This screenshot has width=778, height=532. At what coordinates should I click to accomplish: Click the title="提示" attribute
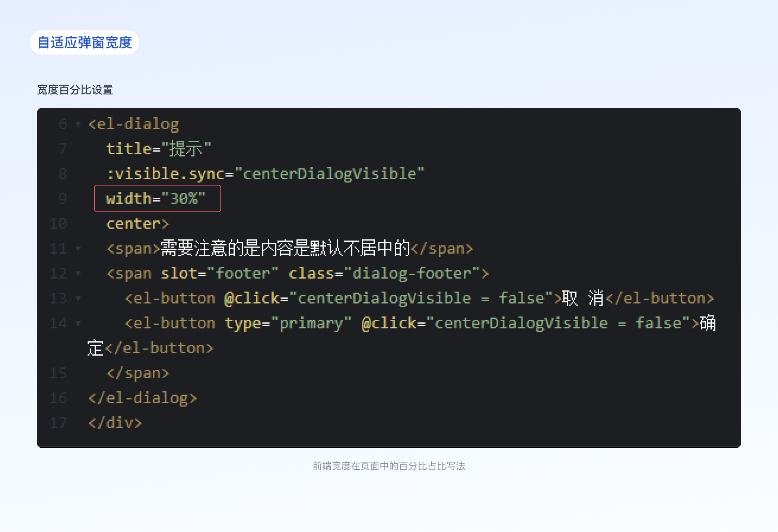[159, 149]
